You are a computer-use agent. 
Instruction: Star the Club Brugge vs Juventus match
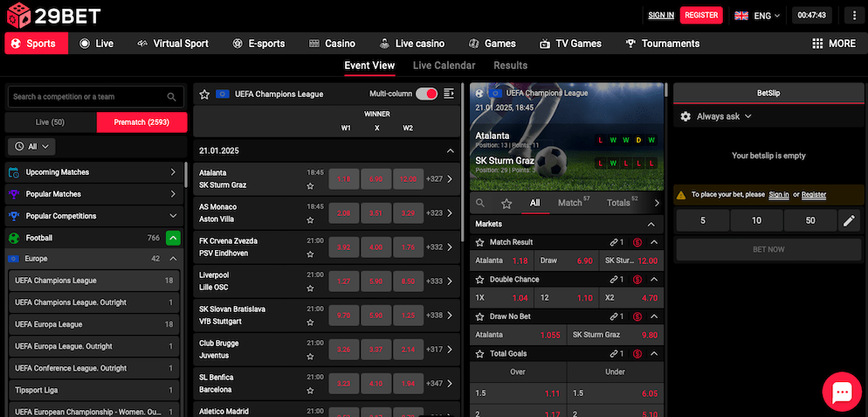(x=311, y=357)
